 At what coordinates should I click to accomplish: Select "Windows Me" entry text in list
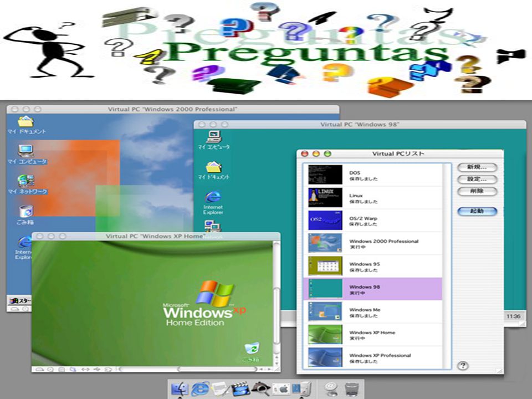point(365,310)
